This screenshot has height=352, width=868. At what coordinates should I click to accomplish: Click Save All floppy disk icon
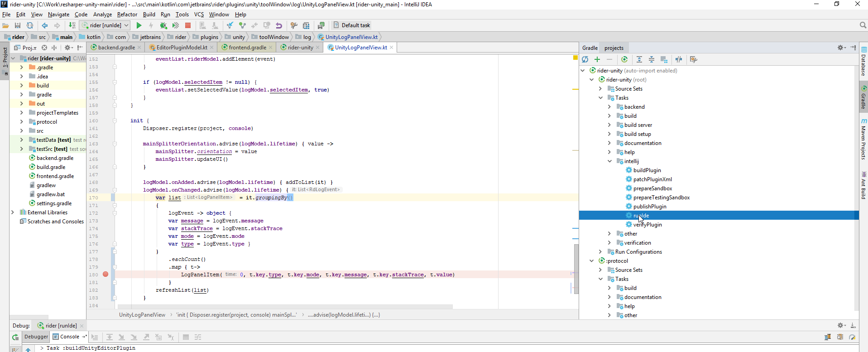18,25
